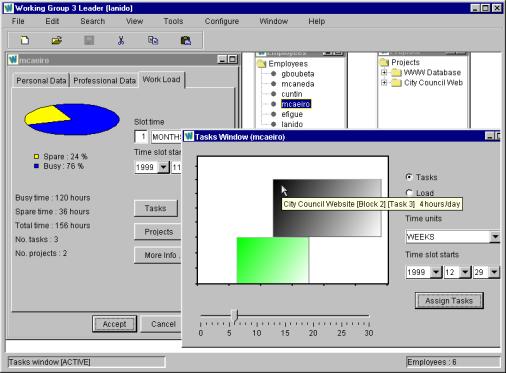Open the Tools menu
506x373 pixels.
(x=173, y=21)
